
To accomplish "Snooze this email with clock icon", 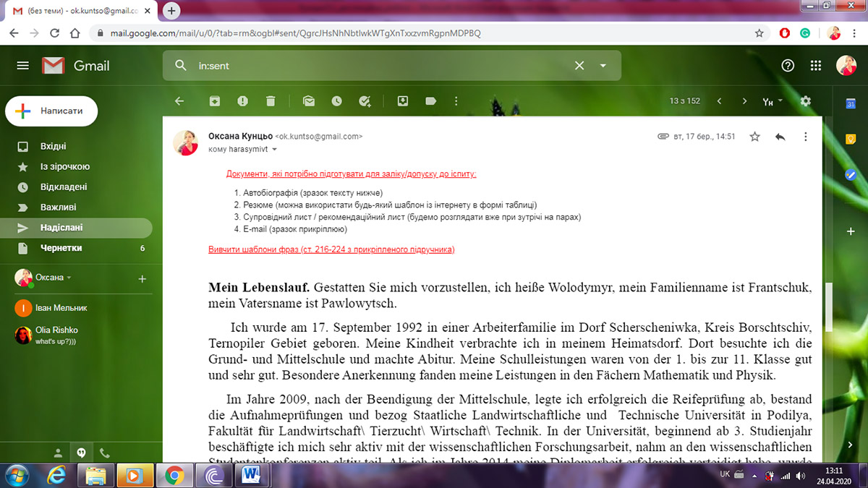I will (x=336, y=101).
